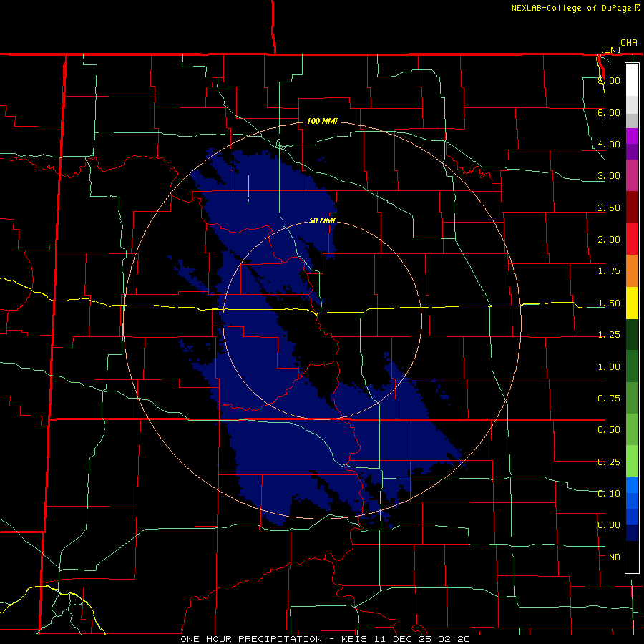Click the [IN] units label
Image resolution: width=644 pixels, height=644 pixels.
coord(610,49)
